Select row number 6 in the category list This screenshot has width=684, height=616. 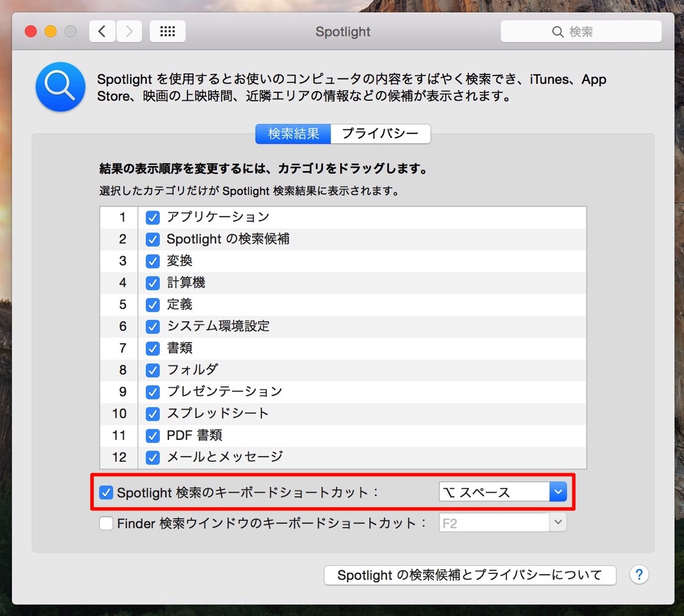343,326
